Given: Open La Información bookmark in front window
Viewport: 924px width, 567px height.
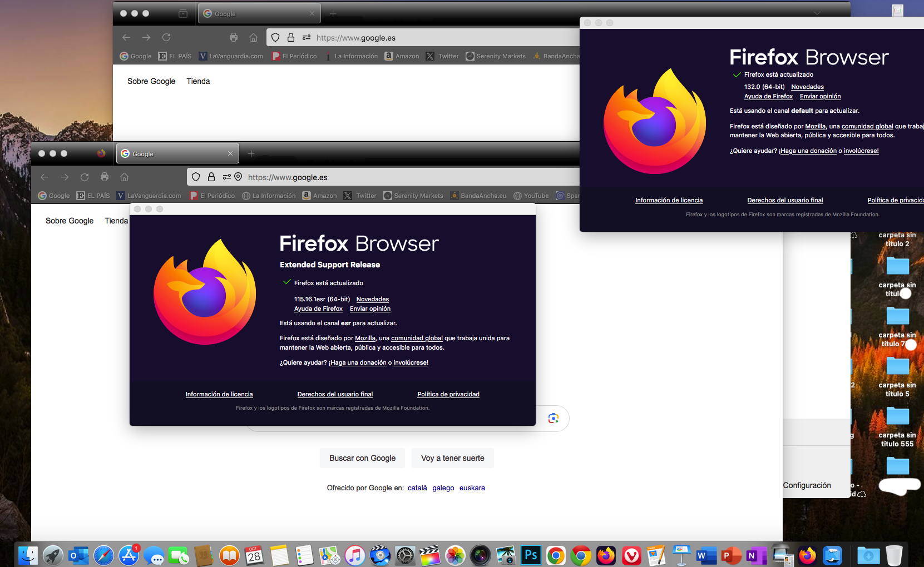Looking at the screenshot, I should [269, 196].
